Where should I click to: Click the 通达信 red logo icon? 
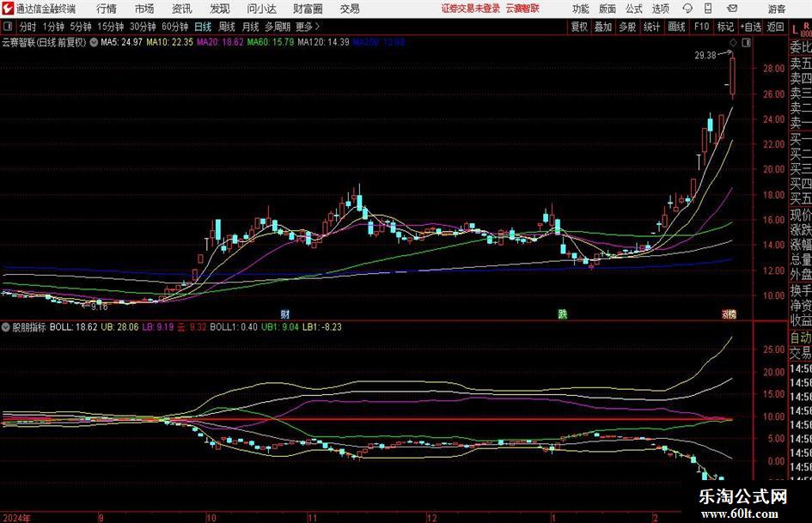(x=8, y=9)
